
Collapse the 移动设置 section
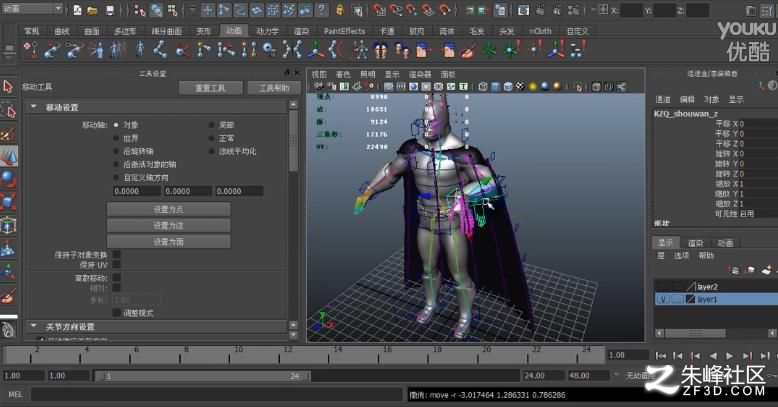pos(34,107)
